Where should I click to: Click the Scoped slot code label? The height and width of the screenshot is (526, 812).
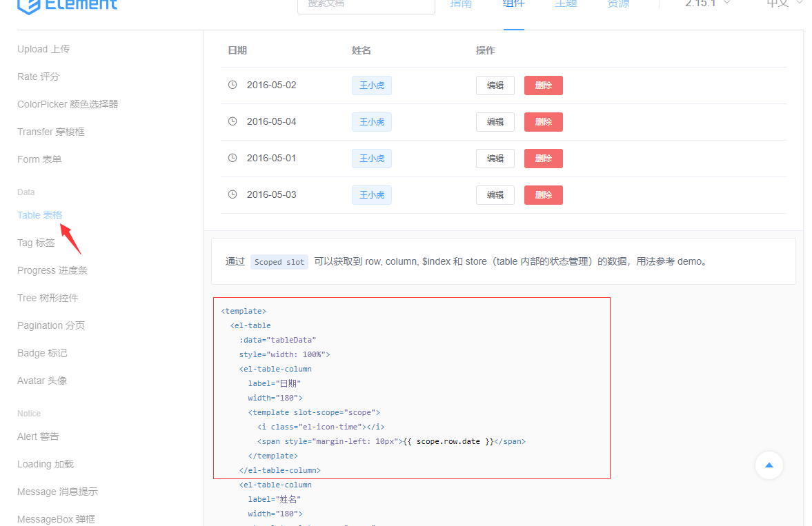click(279, 262)
